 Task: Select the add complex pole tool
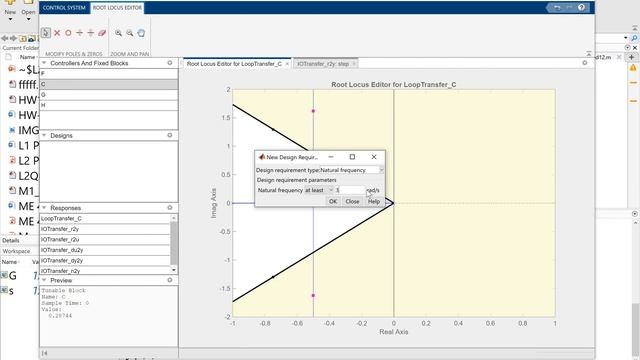80,33
